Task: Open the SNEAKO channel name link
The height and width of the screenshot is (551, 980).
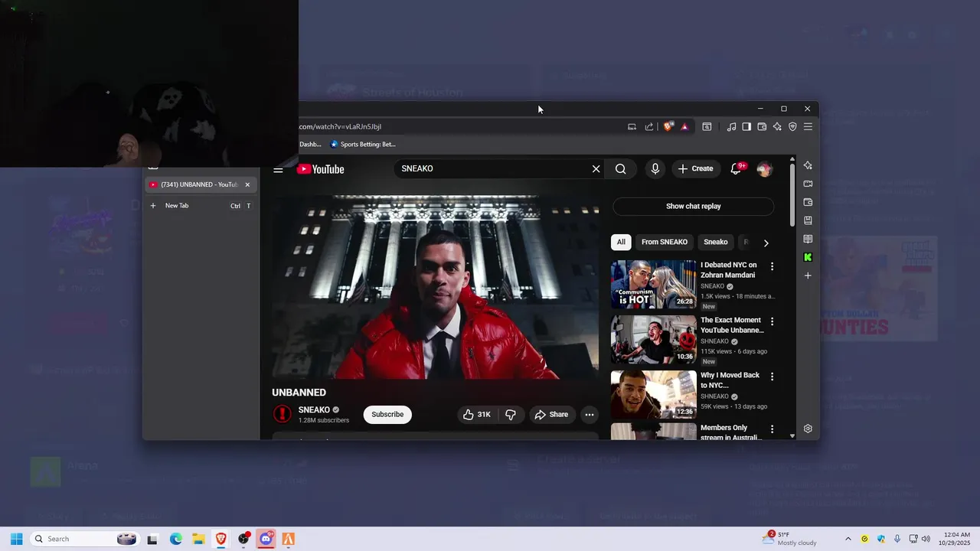Action: (x=314, y=410)
